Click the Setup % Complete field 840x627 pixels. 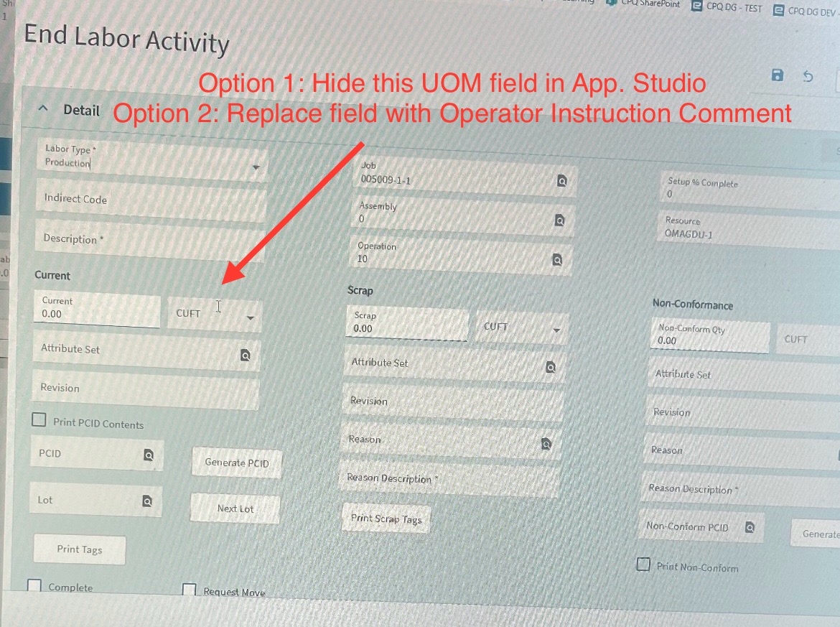pyautogui.click(x=750, y=189)
